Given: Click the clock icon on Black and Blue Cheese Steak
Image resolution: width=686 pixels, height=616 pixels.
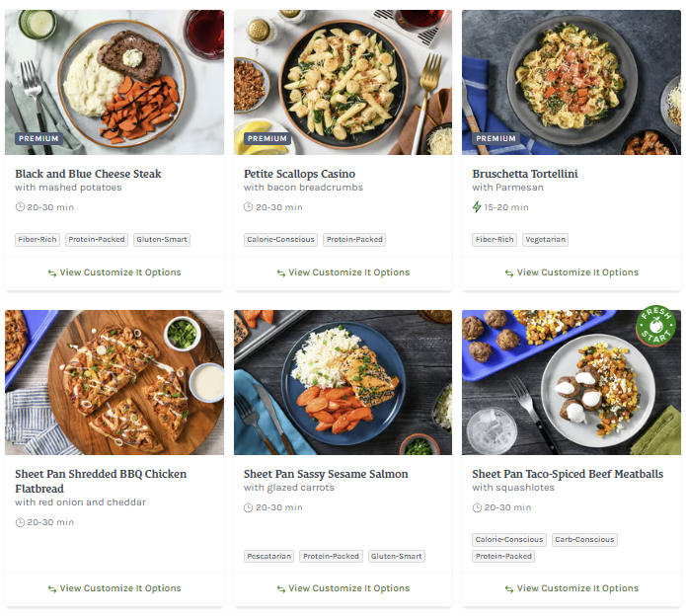Looking at the screenshot, I should pyautogui.click(x=20, y=207).
